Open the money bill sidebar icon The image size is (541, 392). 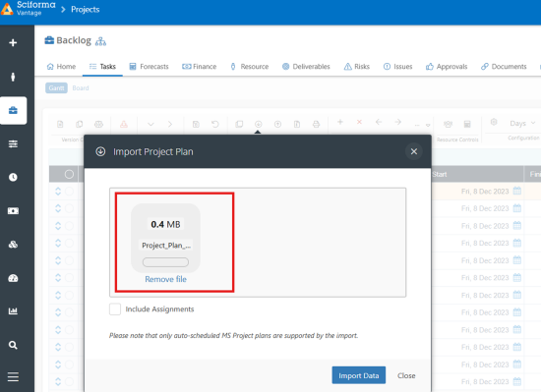[x=13, y=211]
